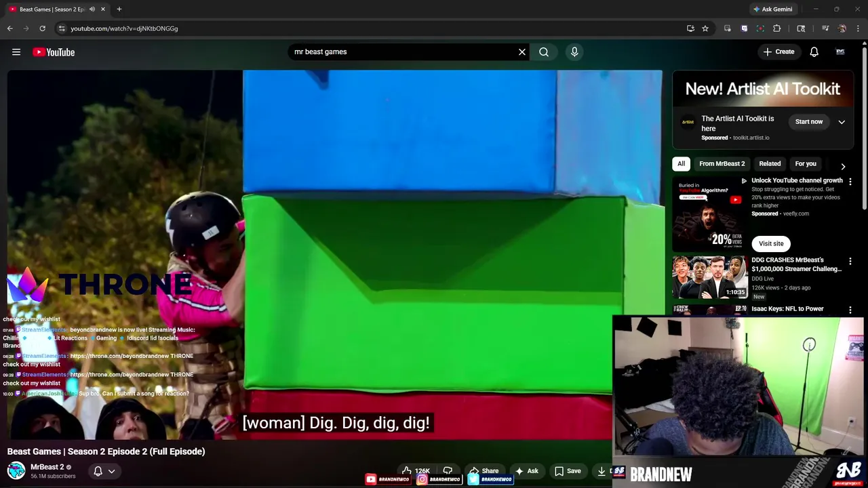Start voice search with the microphone
Screen dimensions: 868x488
click(x=574, y=52)
